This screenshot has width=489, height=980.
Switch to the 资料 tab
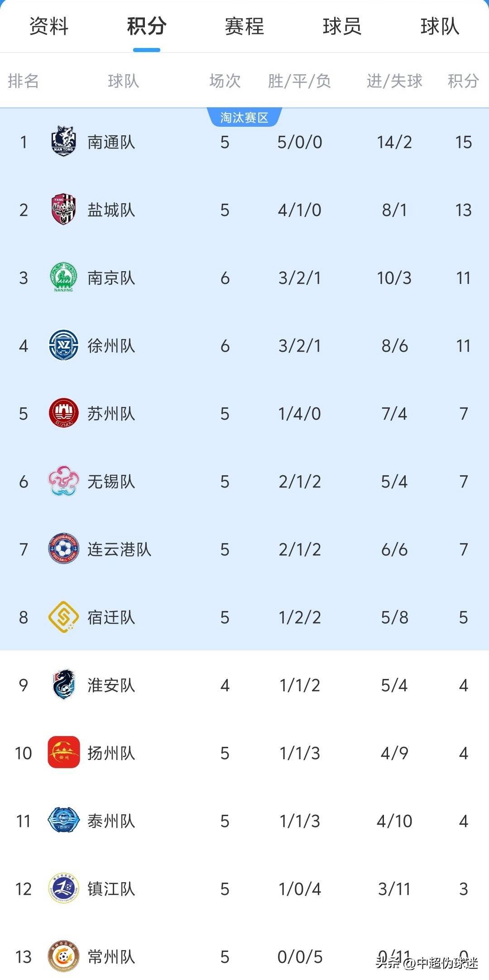tap(49, 26)
